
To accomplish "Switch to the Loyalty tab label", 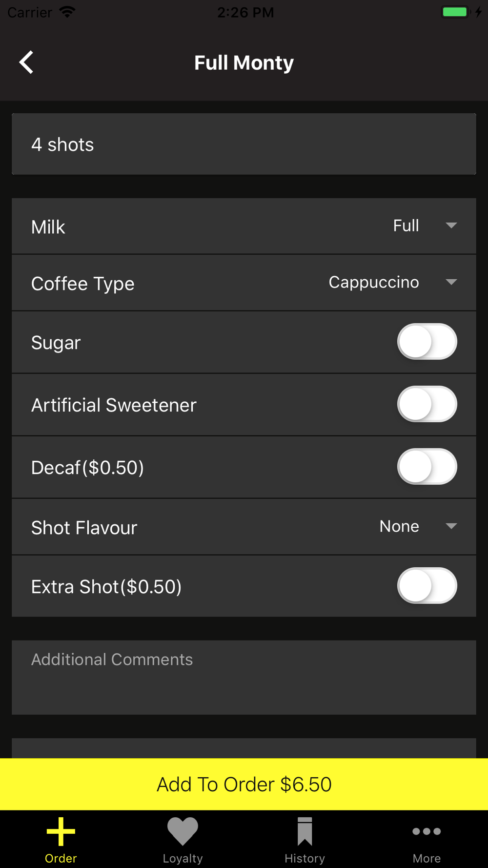I will click(x=183, y=858).
